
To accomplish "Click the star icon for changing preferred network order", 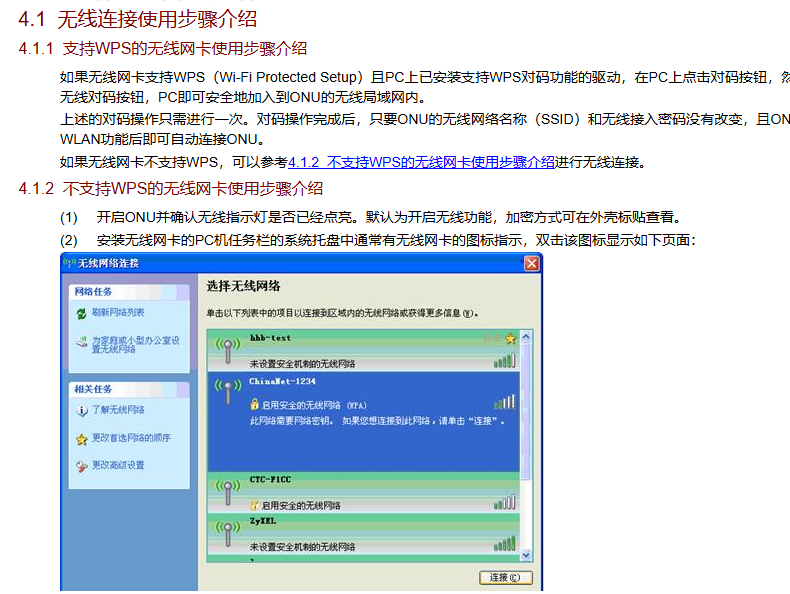I will 81,438.
